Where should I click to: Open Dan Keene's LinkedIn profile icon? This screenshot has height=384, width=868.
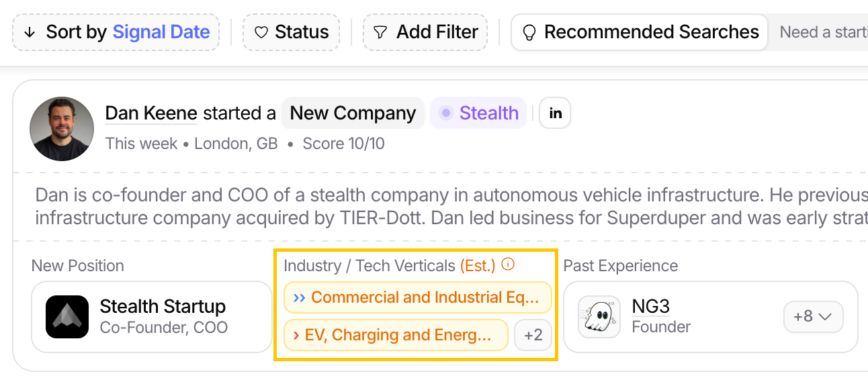point(555,113)
